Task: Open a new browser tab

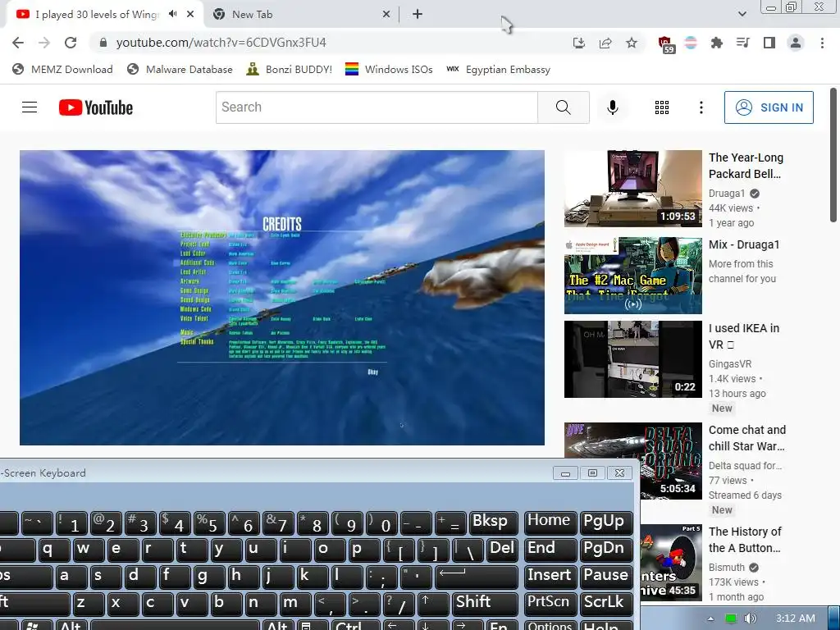Action: pyautogui.click(x=418, y=15)
